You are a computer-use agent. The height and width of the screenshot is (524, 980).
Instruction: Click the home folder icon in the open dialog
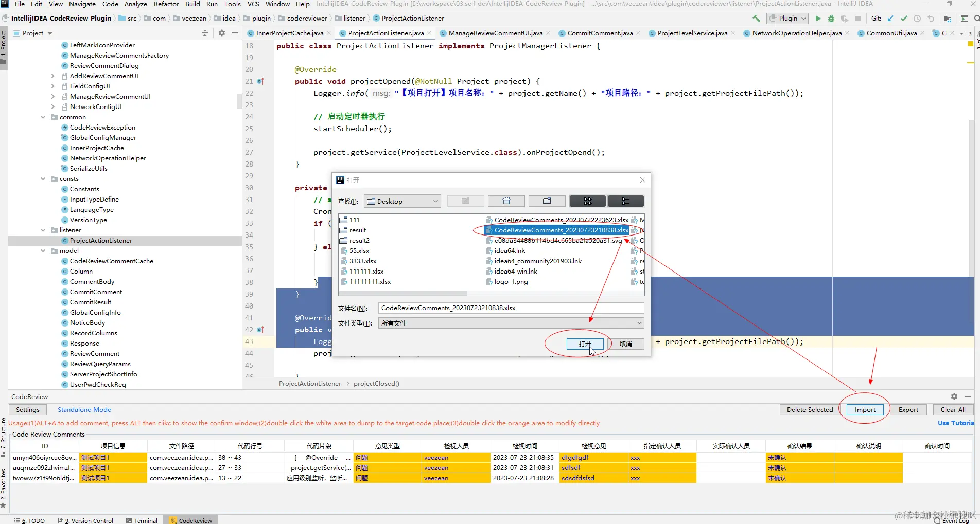pyautogui.click(x=506, y=201)
